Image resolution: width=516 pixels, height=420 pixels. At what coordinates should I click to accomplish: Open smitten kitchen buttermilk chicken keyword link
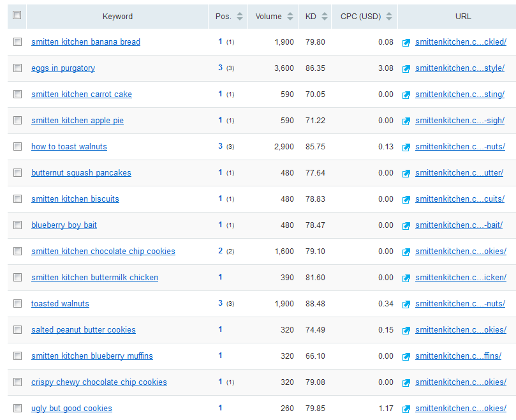point(95,278)
